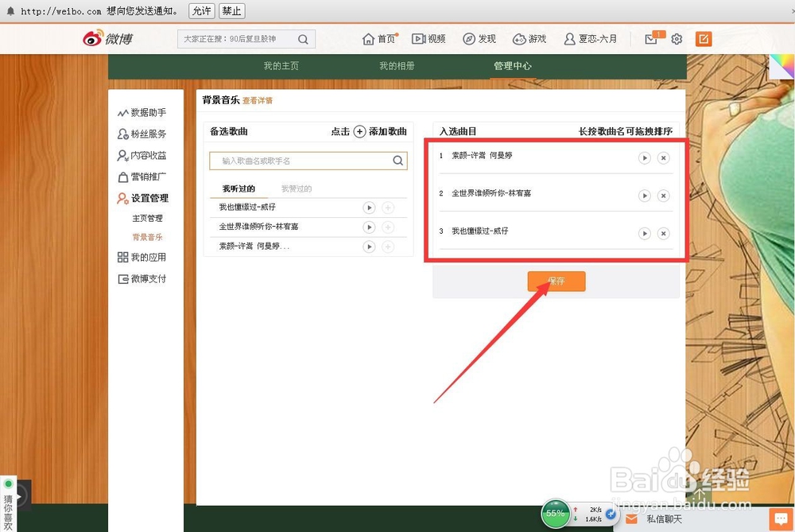Open the 视频 video icon
The height and width of the screenshot is (532, 795).
tap(417, 38)
